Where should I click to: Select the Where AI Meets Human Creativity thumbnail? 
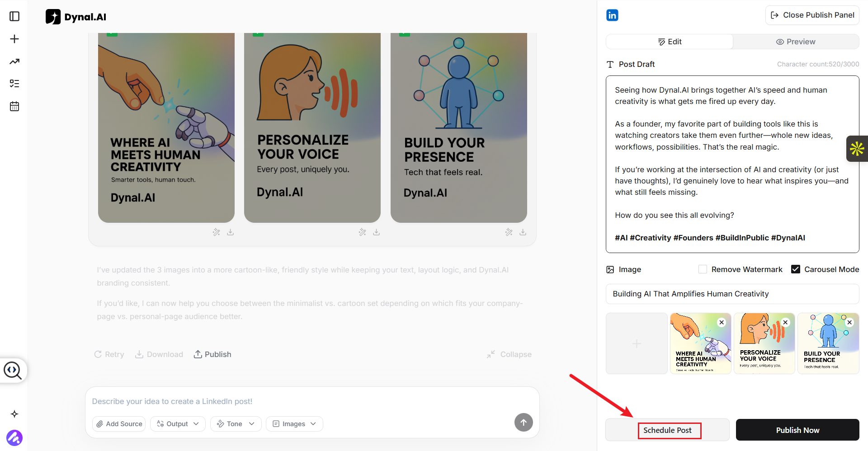click(701, 343)
